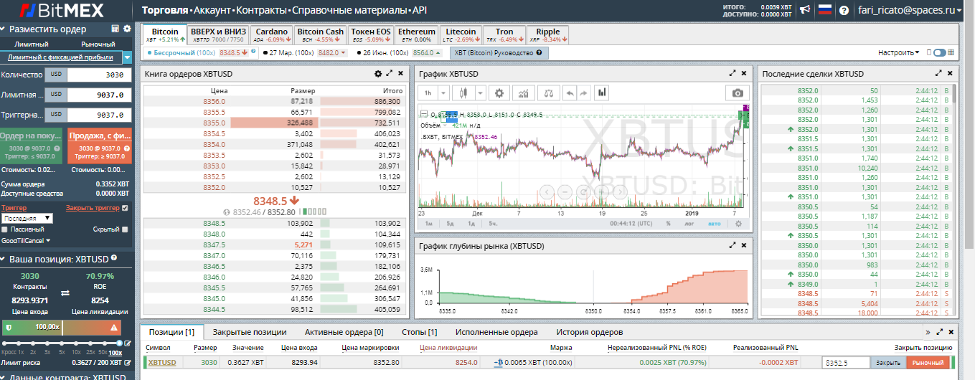Expand the market depth chart panel
The height and width of the screenshot is (380, 980).
(x=732, y=245)
